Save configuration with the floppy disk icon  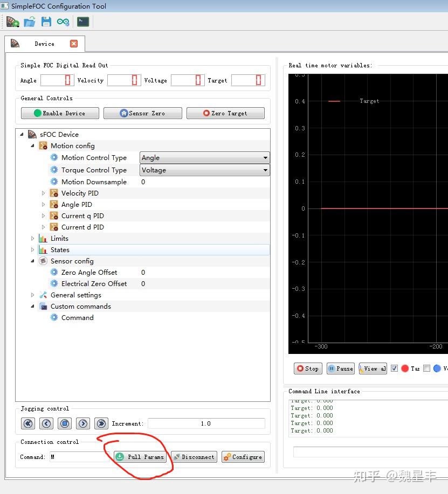click(x=46, y=22)
